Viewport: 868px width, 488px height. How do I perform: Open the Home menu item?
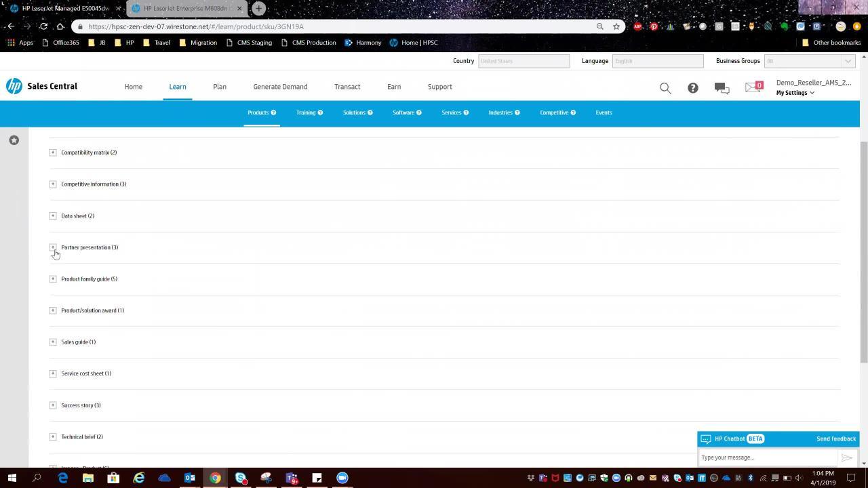pos(134,87)
